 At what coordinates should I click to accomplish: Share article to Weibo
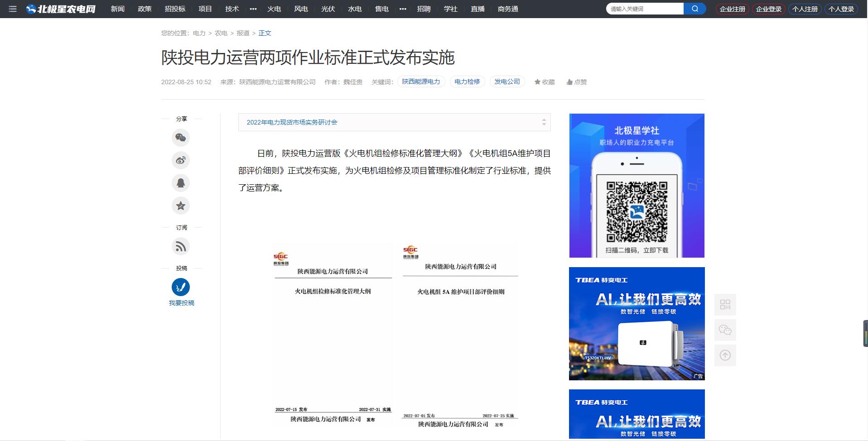(181, 160)
